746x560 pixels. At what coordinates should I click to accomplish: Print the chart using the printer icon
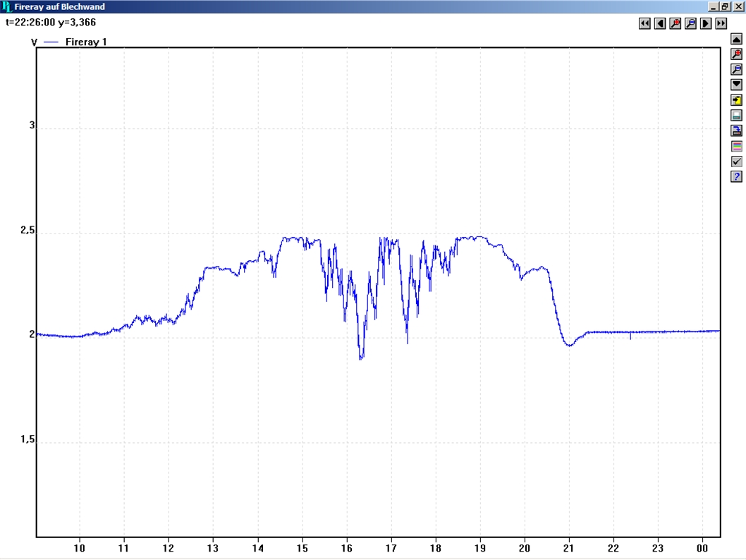point(737,115)
